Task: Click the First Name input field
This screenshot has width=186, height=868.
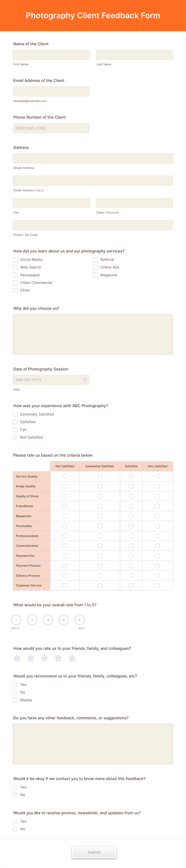Action: pyautogui.click(x=51, y=54)
